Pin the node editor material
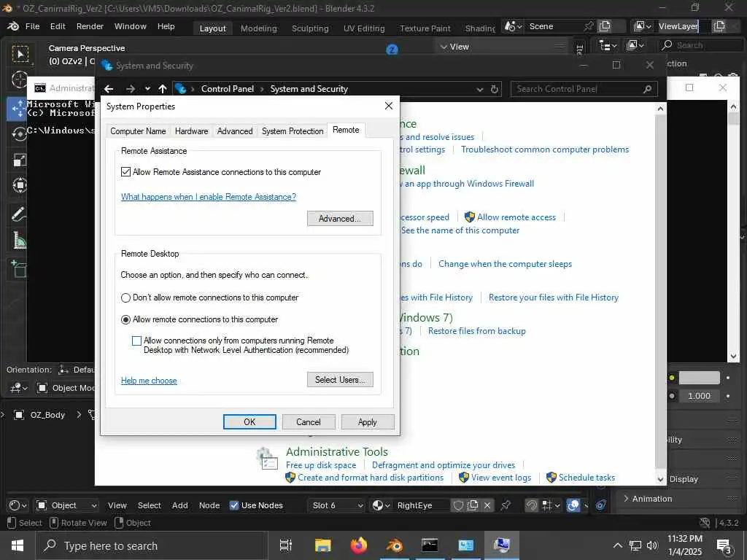747x560 pixels. tap(506, 505)
